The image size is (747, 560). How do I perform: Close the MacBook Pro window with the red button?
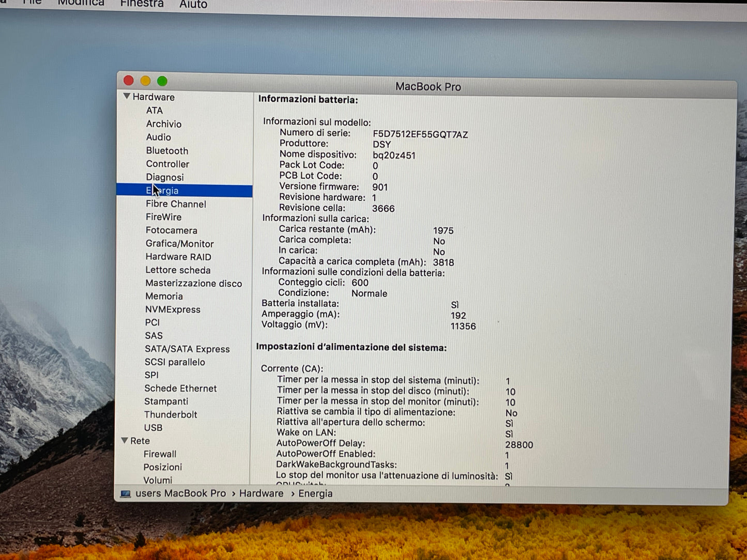129,81
